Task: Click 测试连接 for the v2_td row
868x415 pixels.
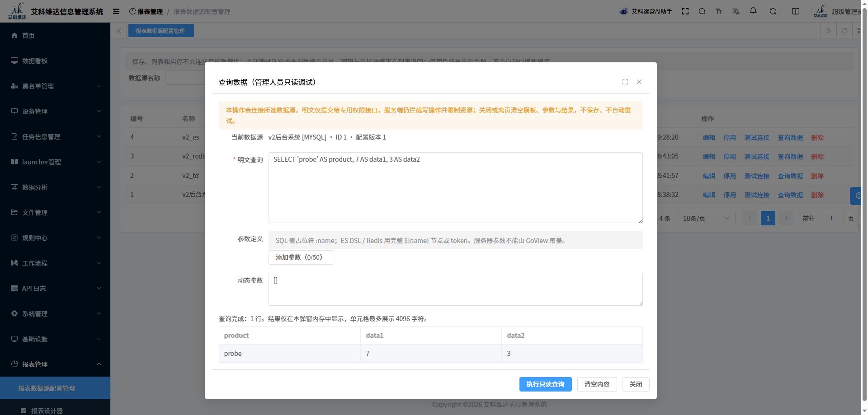Action: coord(757,176)
